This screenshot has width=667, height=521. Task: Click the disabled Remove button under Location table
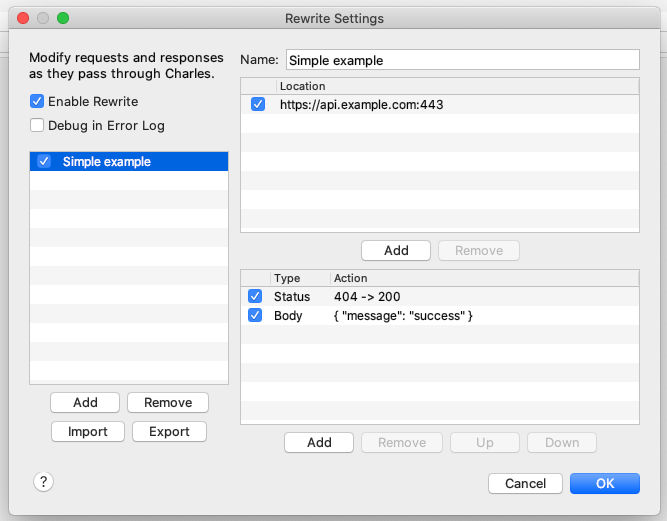coord(479,251)
